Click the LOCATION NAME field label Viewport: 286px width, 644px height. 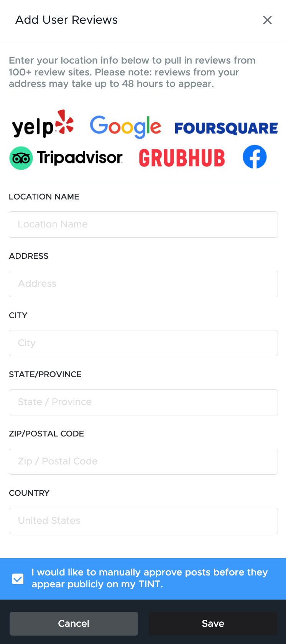pyautogui.click(x=44, y=197)
